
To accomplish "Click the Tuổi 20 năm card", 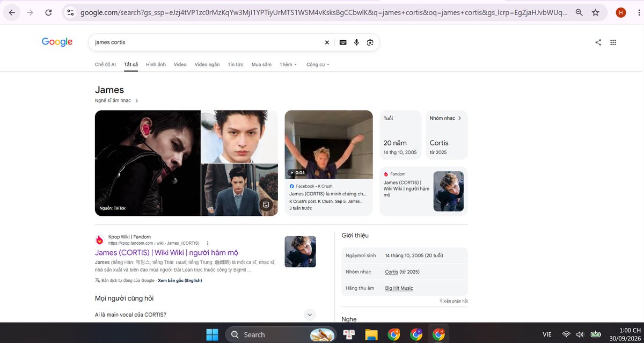I will (x=401, y=135).
